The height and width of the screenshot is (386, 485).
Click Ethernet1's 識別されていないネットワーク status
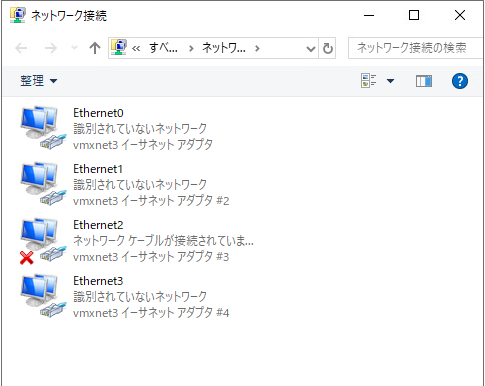coord(140,185)
